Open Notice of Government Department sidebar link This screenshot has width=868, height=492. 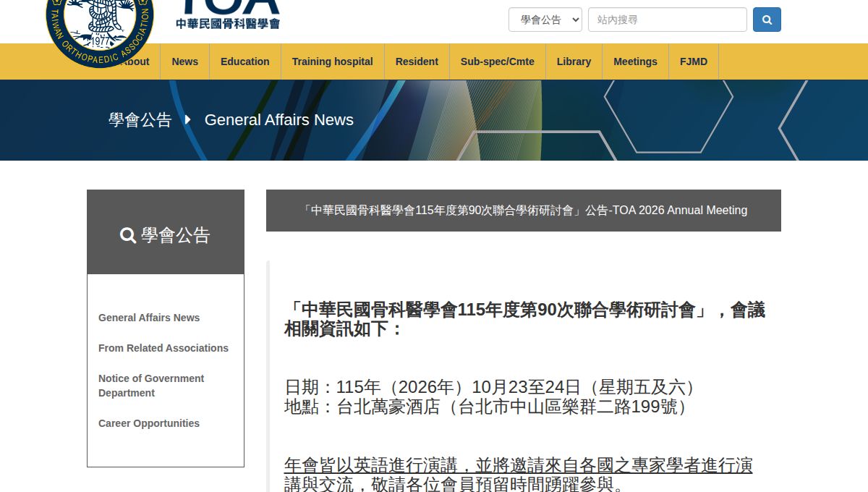[151, 386]
